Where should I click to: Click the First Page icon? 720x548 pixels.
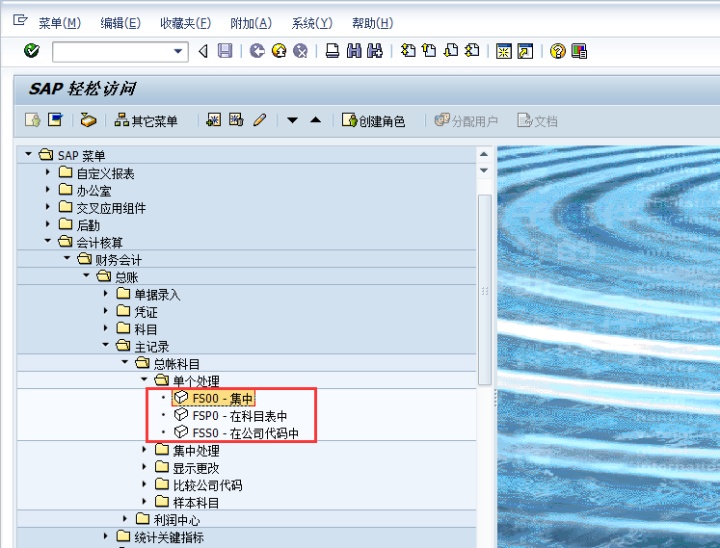click(408, 51)
